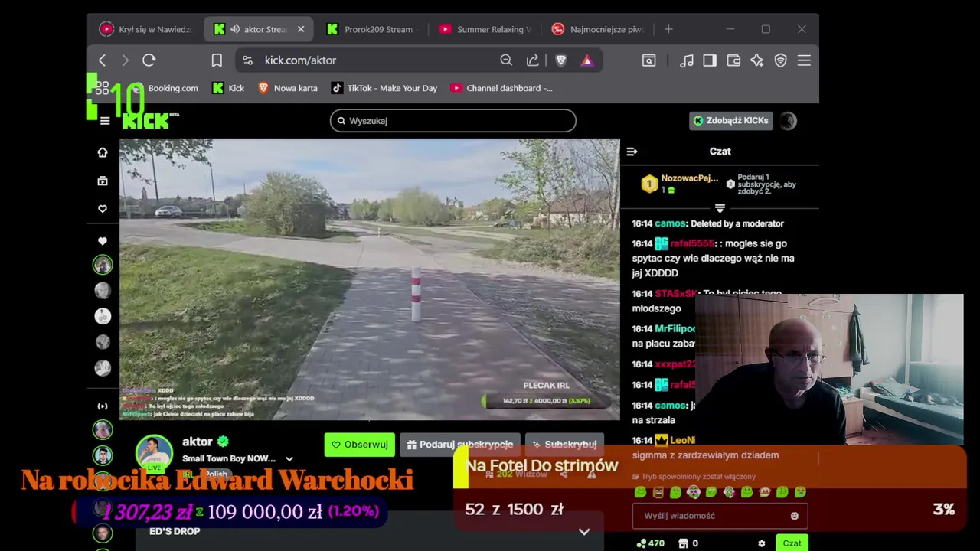980x551 pixels.
Task: Click the zoom magnifier icon in address bar
Action: pyautogui.click(x=506, y=60)
